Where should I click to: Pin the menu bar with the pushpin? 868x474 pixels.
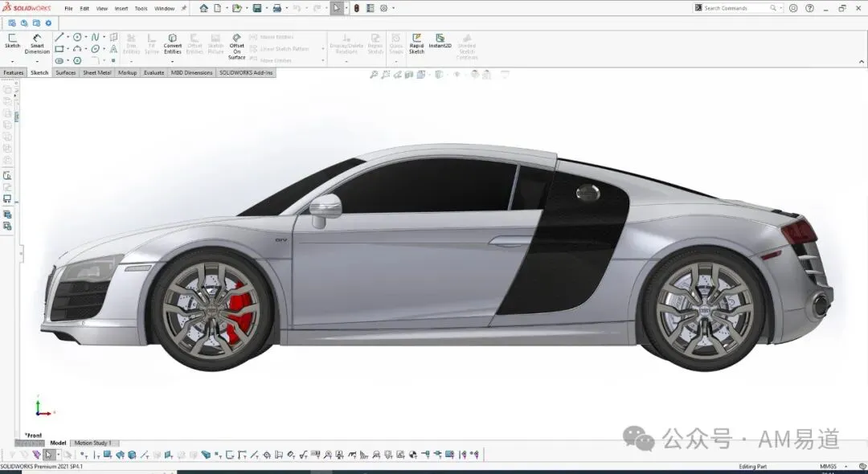coord(184,8)
